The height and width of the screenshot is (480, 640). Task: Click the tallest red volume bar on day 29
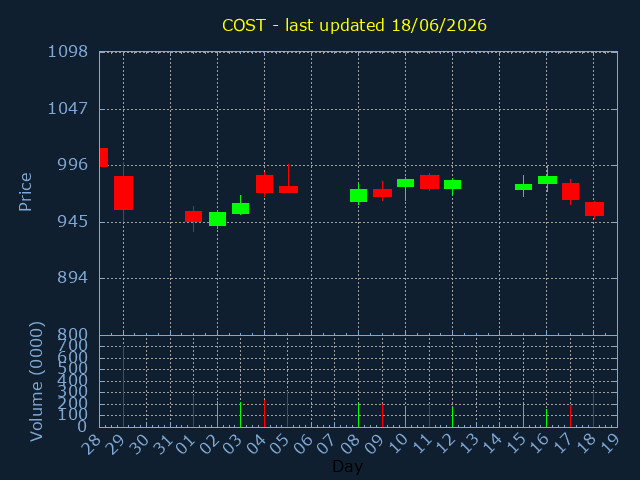123,387
